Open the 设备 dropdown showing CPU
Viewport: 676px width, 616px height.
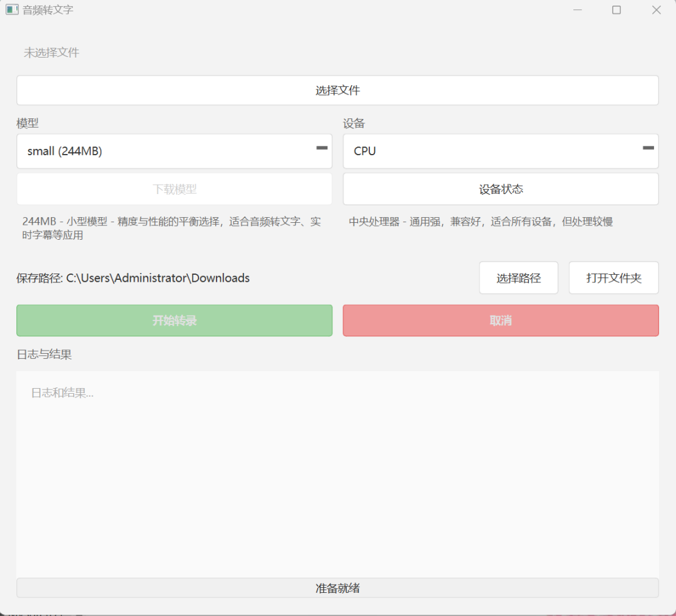coord(501,151)
